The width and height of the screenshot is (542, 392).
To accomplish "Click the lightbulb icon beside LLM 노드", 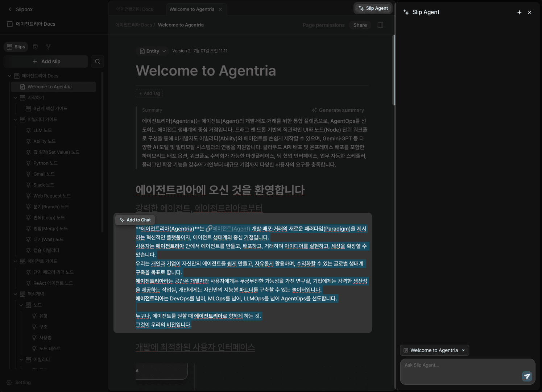I will click(28, 130).
